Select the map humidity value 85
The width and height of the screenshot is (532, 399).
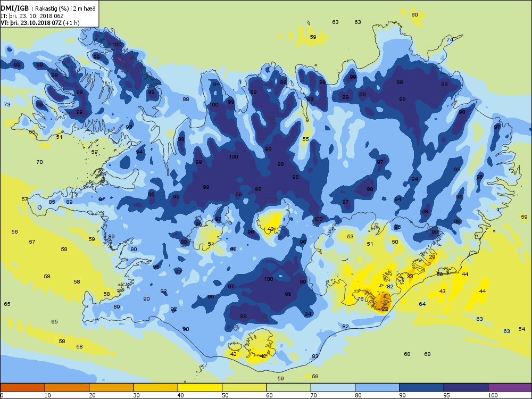52,202
